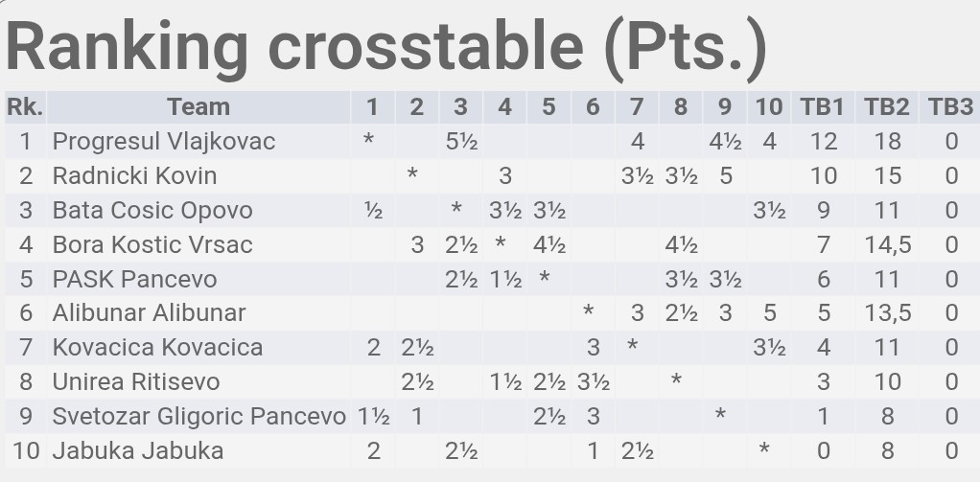The image size is (980, 482).
Task: Click the Team column header
Action: coord(198,107)
